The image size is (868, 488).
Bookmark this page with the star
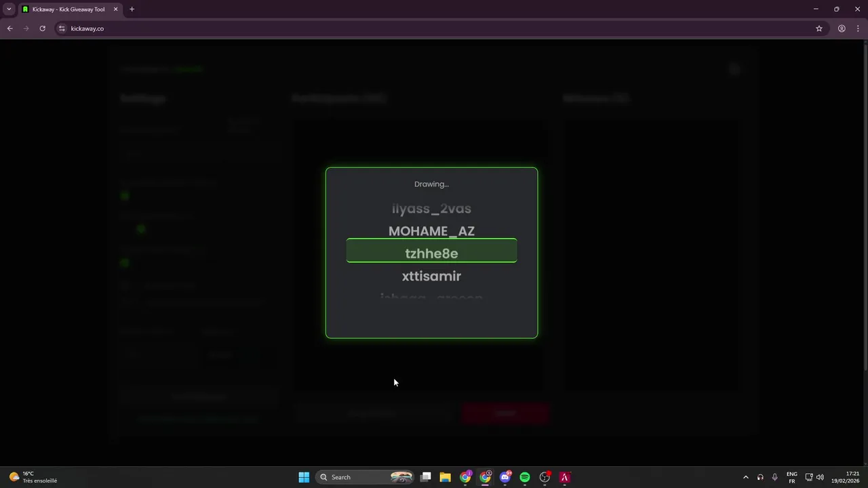click(819, 28)
